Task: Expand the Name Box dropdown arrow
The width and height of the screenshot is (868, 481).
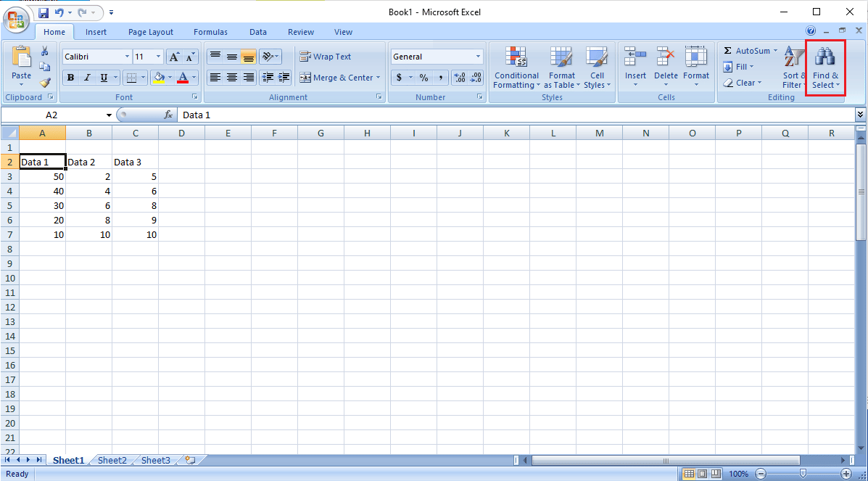Action: click(109, 115)
